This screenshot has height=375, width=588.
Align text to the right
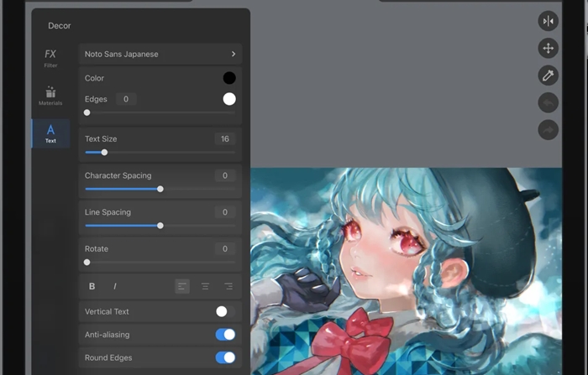[x=228, y=287]
